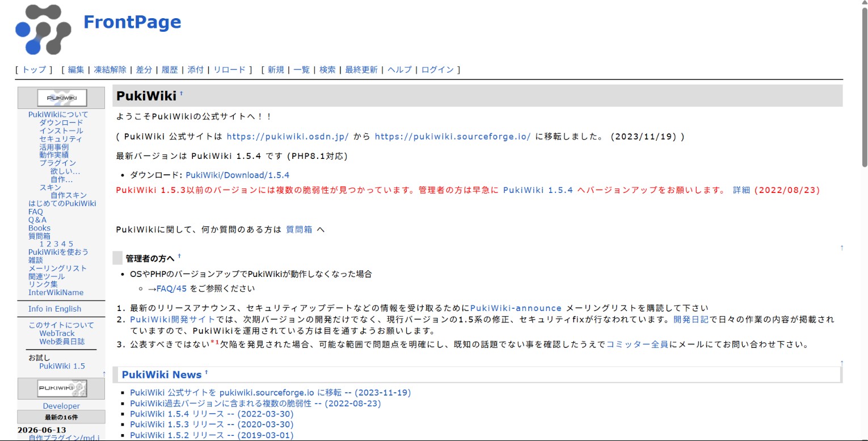Click the dagger anchor beside 管理者の方へ heading
Viewport: 868px width, 441px height.
(179, 256)
